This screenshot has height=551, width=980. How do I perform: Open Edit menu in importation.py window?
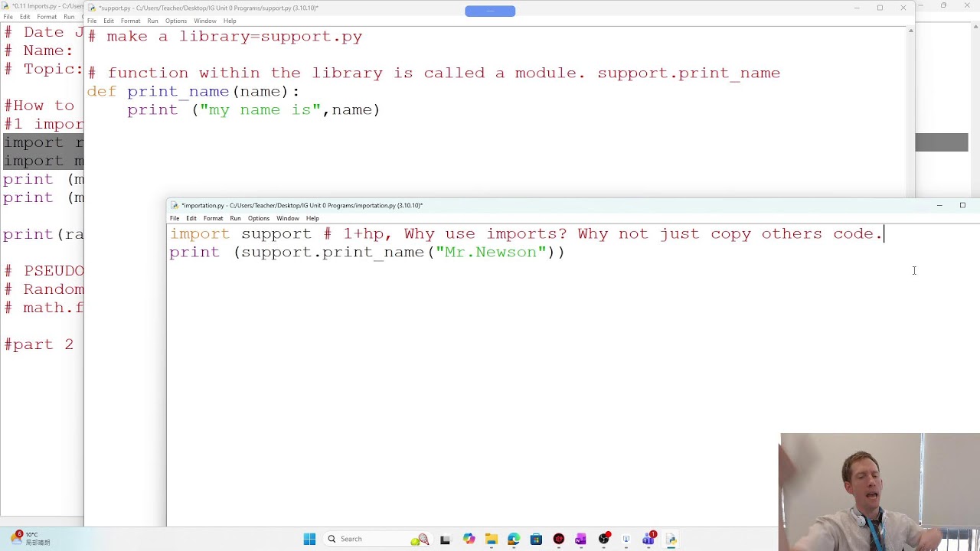[191, 218]
